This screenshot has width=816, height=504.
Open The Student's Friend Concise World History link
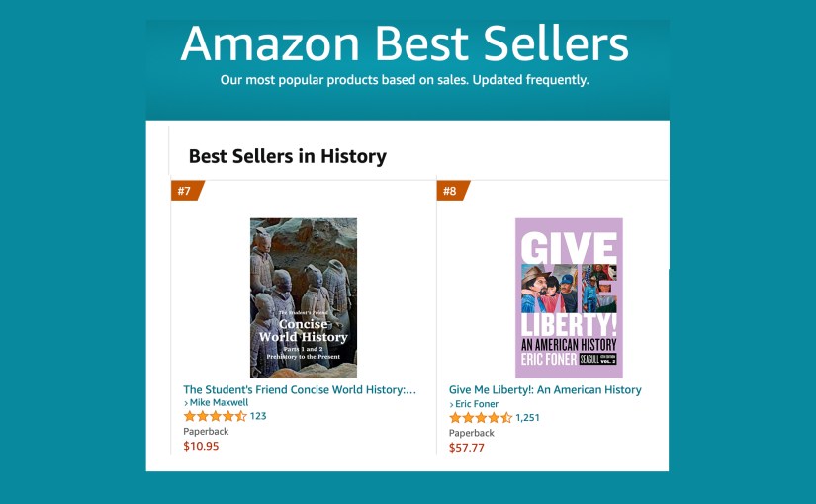click(300, 390)
